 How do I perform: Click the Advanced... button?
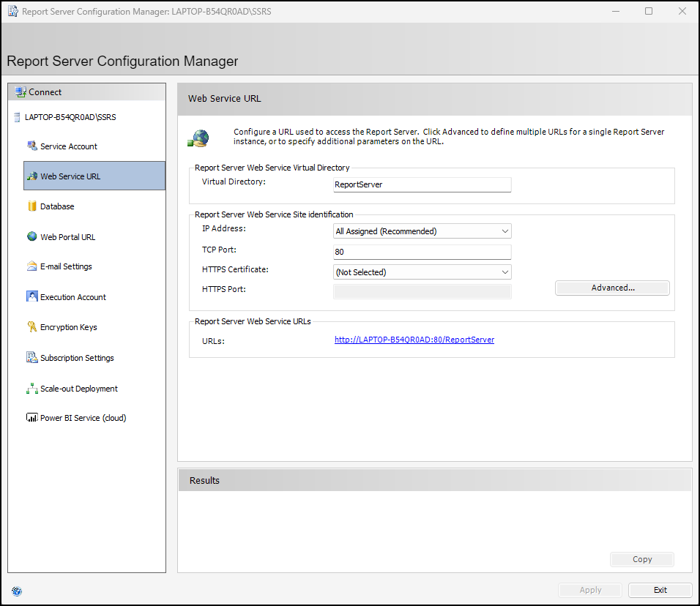(612, 288)
